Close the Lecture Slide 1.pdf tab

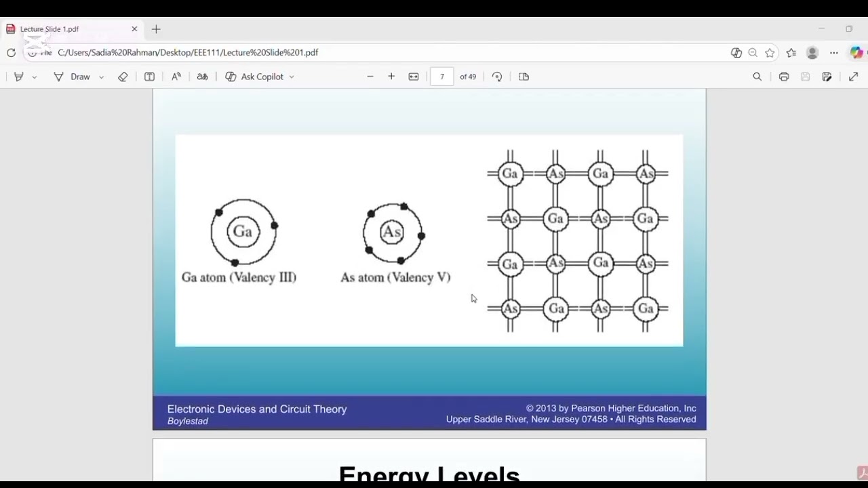click(x=134, y=29)
